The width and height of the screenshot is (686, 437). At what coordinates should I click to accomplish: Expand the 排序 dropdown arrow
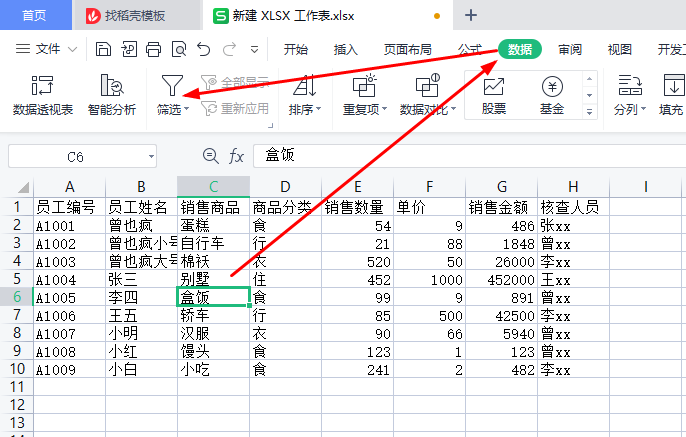[x=318, y=109]
